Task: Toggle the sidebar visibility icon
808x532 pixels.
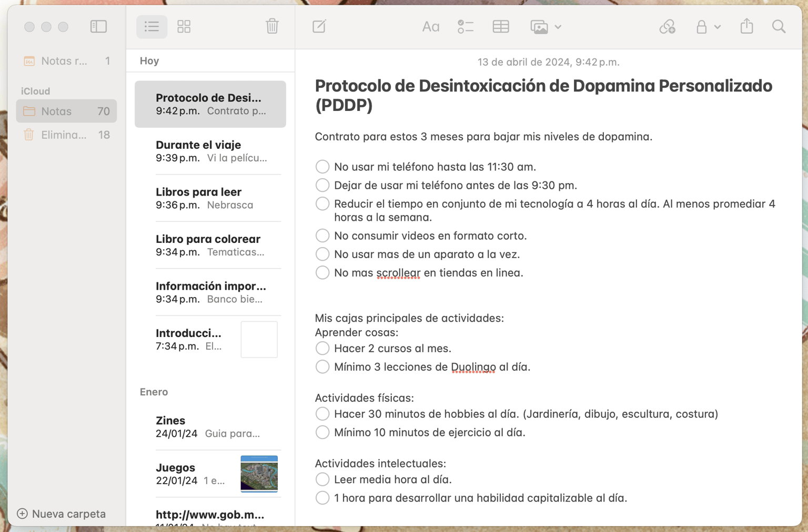Action: pos(98,26)
